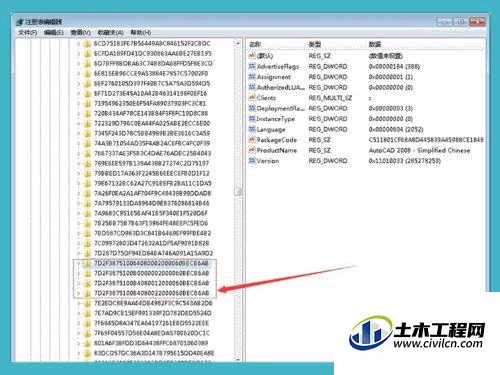Image resolution: width=500 pixels, height=375 pixels.
Task: Select key starting with 801A6F38FDD3
Action: pyautogui.click(x=151, y=343)
